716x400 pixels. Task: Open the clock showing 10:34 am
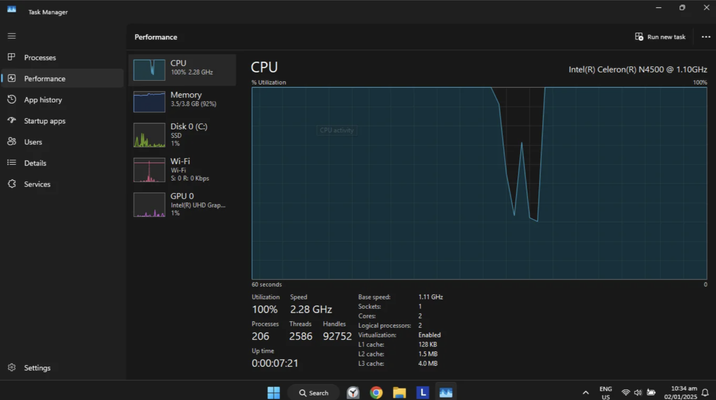tap(680, 393)
